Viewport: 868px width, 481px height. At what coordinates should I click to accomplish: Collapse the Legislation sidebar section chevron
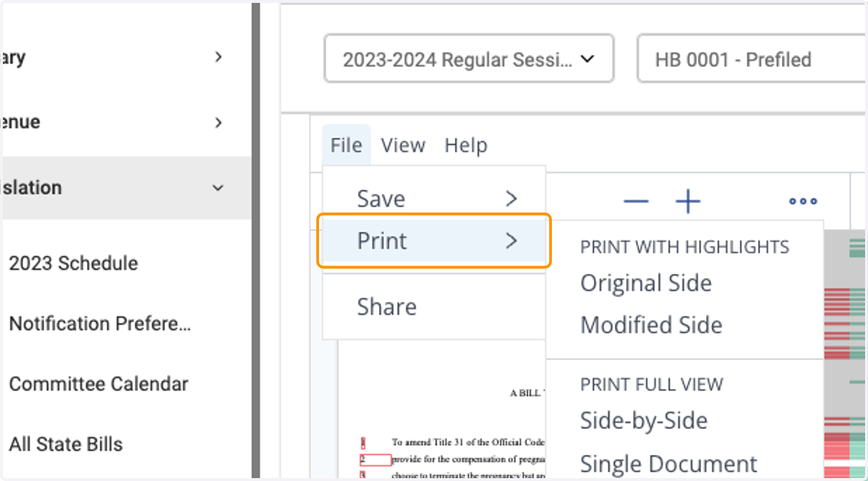coord(218,188)
